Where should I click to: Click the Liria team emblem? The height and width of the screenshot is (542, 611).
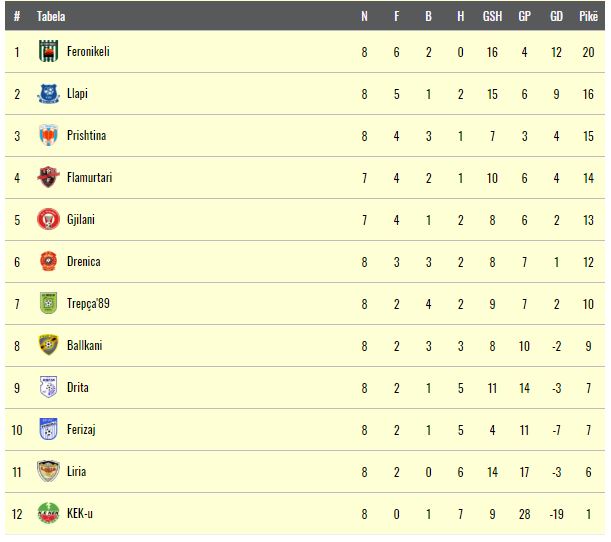48,471
